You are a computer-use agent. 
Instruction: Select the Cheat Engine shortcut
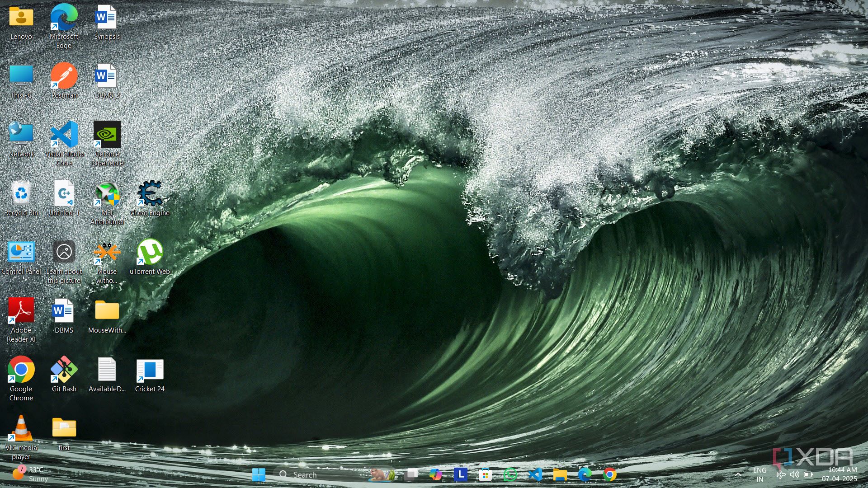[x=150, y=194]
